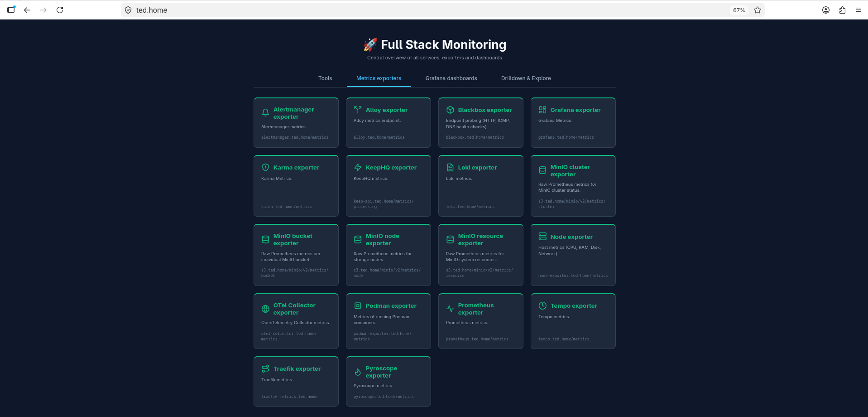This screenshot has width=868, height=417.
Task: Click 'Metrics of running Podman containers' description
Action: (x=381, y=320)
